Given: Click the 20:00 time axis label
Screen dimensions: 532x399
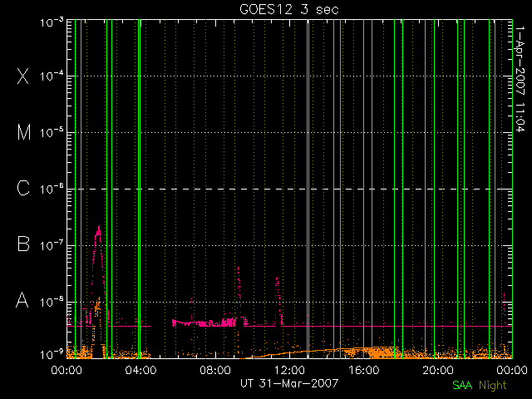Looking at the screenshot, I should click(x=438, y=370).
